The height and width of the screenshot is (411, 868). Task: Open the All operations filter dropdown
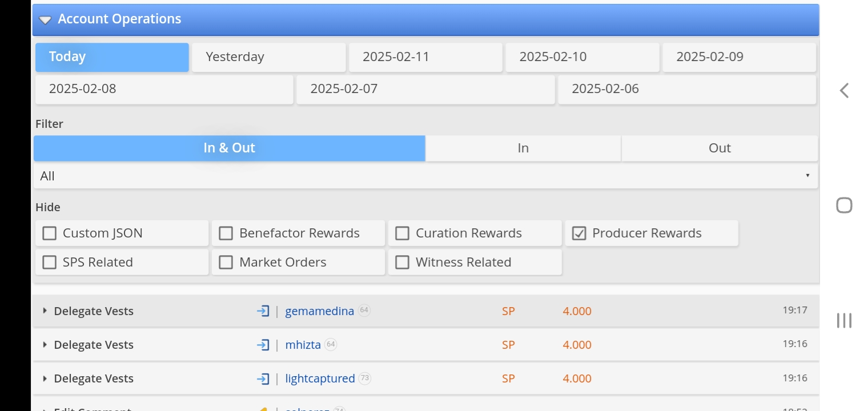point(425,176)
